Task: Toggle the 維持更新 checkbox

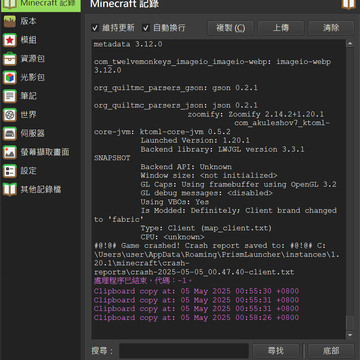Action: tap(95, 28)
